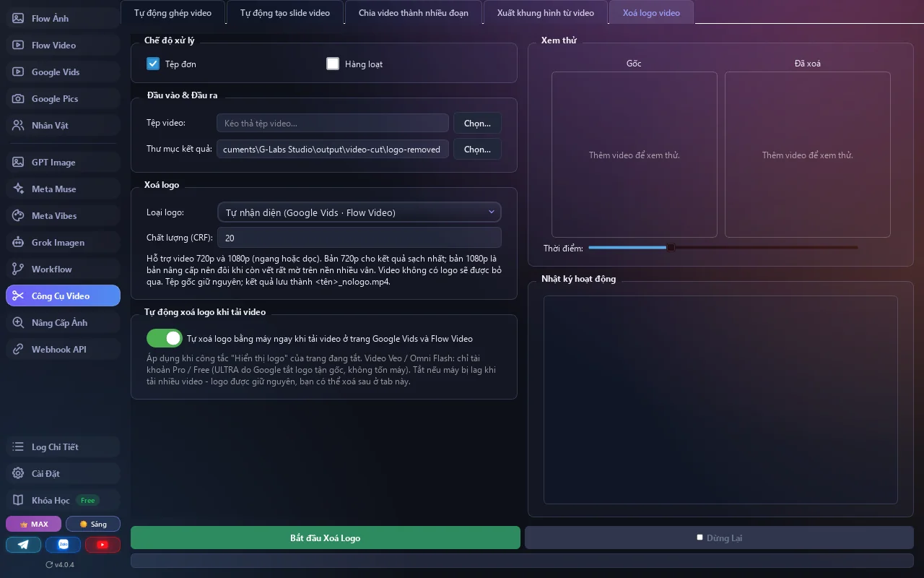Focus the Thư mục kết quả path field
This screenshot has width=924, height=578.
pos(333,150)
